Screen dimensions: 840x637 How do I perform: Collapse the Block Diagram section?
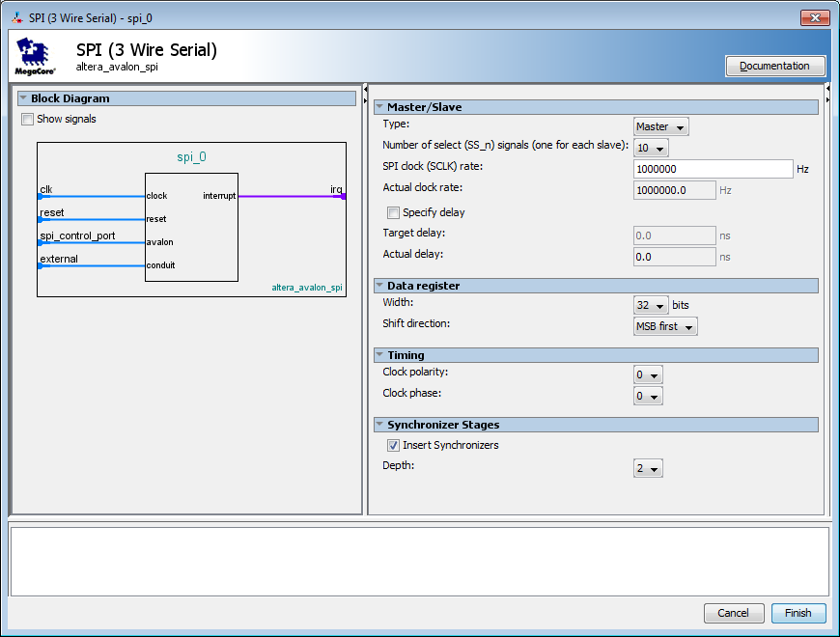(23, 98)
